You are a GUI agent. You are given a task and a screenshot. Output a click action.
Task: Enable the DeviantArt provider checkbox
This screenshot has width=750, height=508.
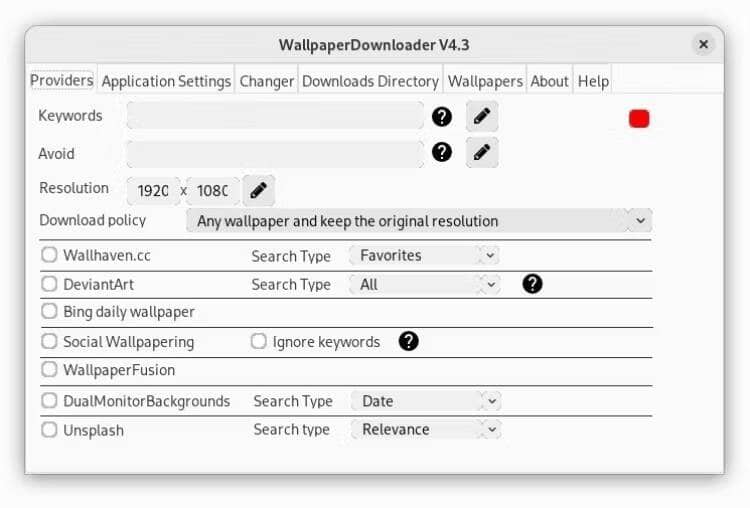point(49,284)
